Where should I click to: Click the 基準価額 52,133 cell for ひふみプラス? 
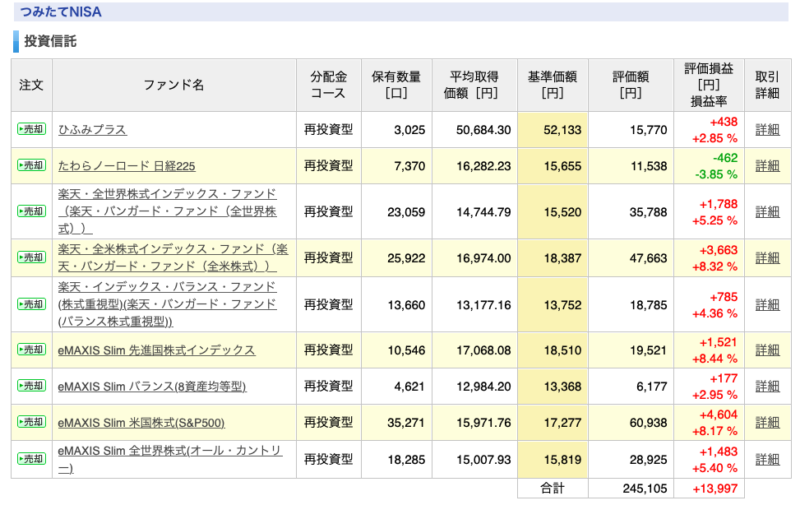[x=553, y=130]
